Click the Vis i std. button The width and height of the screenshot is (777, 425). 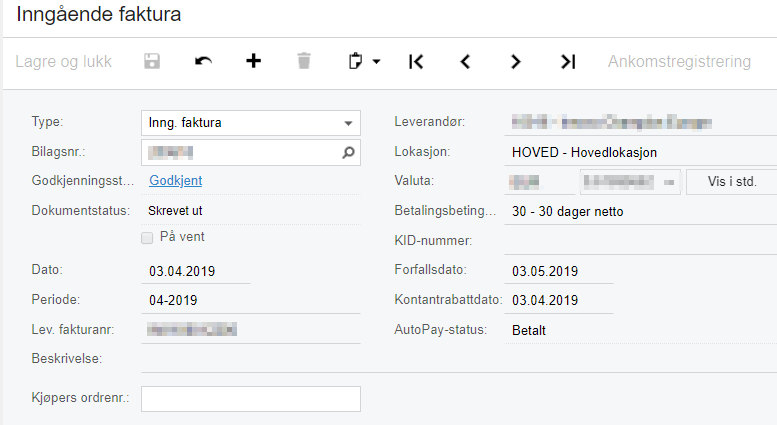point(732,181)
